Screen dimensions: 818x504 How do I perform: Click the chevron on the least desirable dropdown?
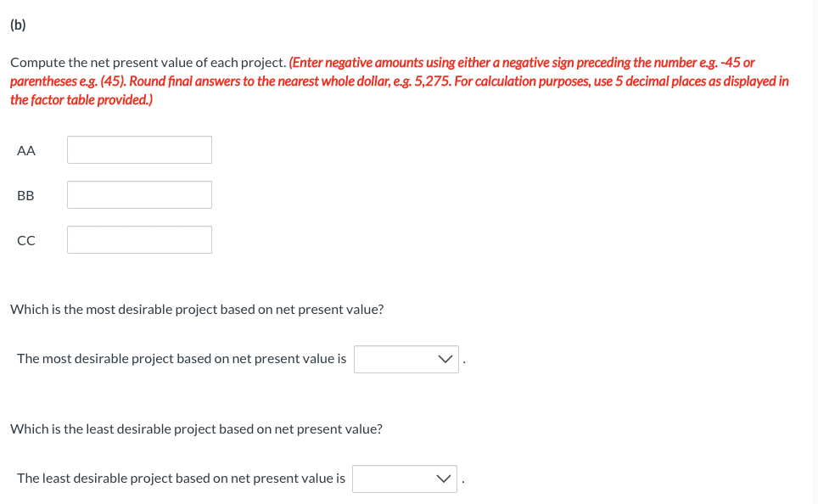click(443, 478)
